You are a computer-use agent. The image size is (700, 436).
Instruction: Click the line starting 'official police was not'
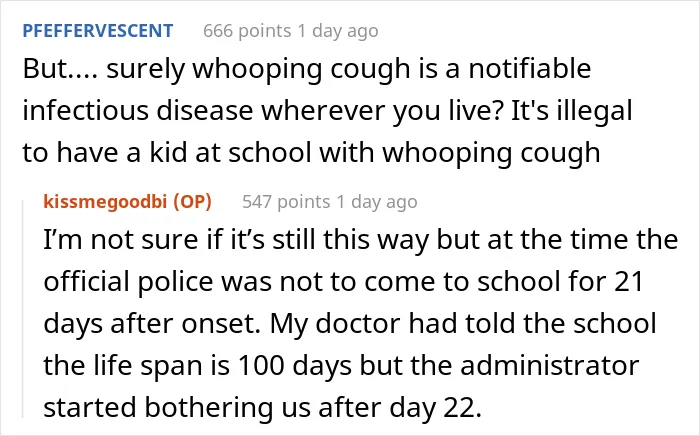click(x=343, y=282)
